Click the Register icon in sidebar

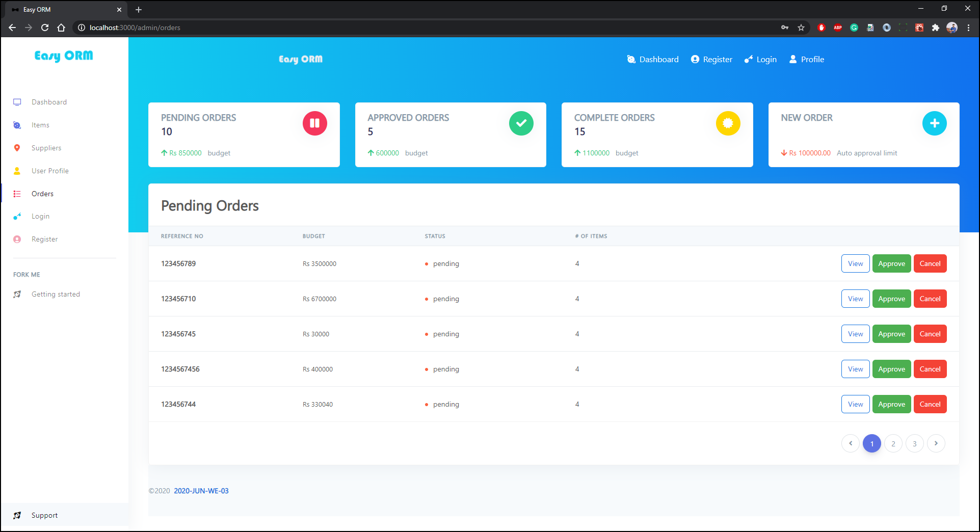click(17, 239)
